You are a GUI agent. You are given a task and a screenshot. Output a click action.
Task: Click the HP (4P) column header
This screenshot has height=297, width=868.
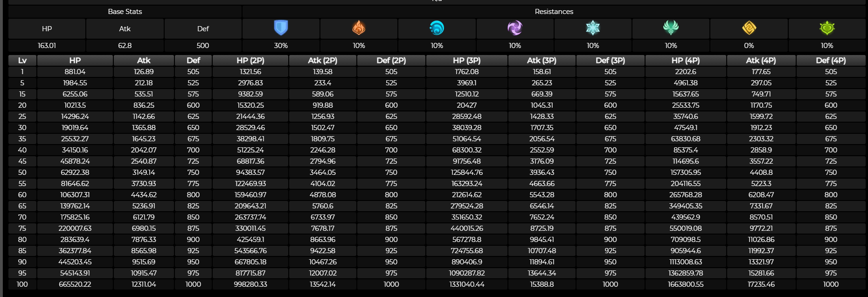685,61
